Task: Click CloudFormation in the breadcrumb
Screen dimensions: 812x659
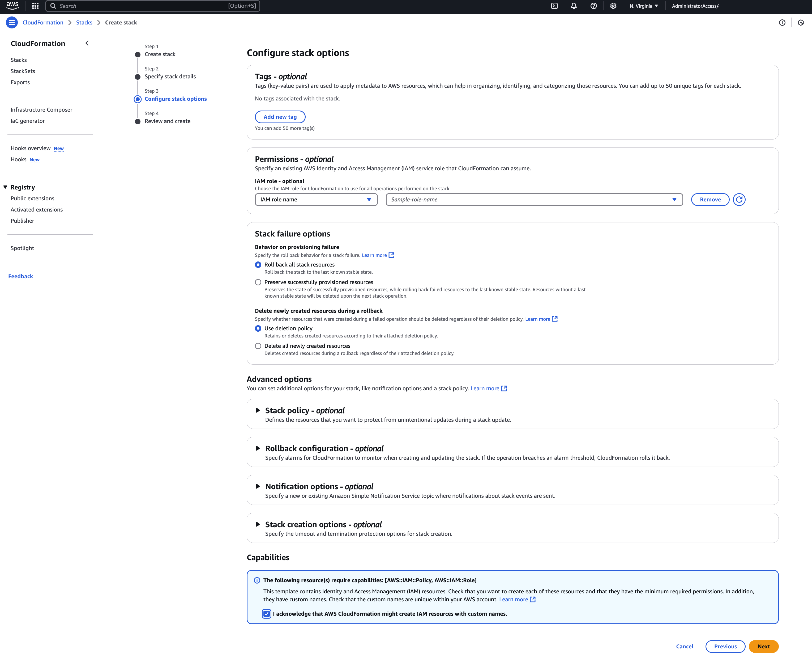Action: [x=43, y=22]
